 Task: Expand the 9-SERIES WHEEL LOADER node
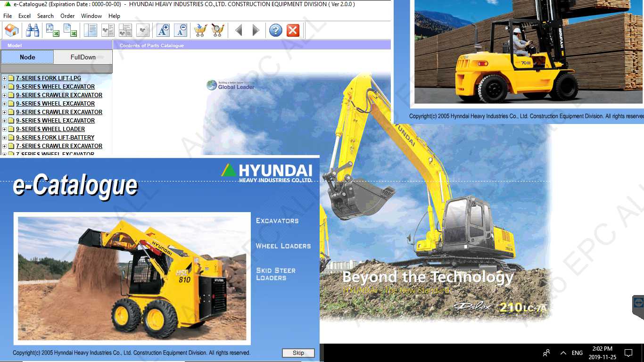click(x=4, y=129)
